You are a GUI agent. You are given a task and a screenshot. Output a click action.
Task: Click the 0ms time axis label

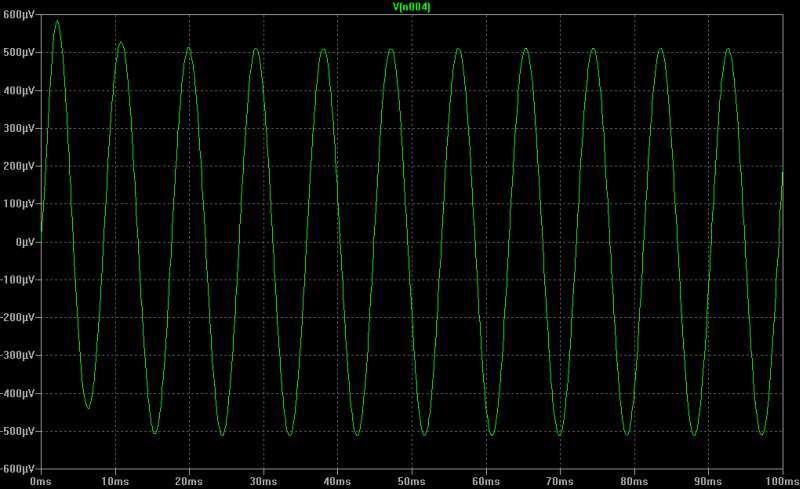tap(40, 481)
